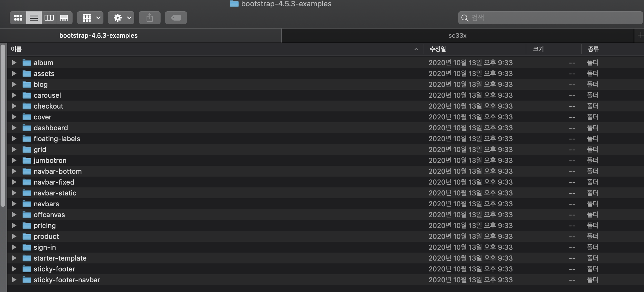Click the carousel folder icon
This screenshot has width=644, height=292.
[27, 95]
